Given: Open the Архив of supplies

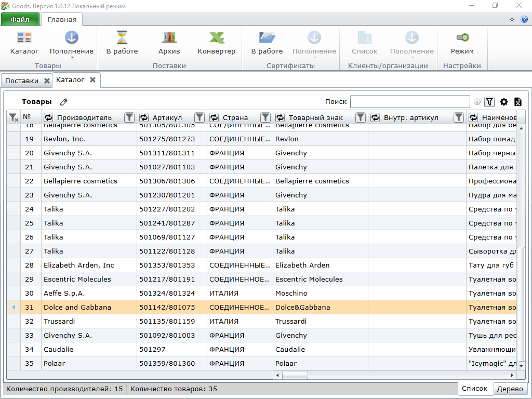Looking at the screenshot, I should 169,43.
